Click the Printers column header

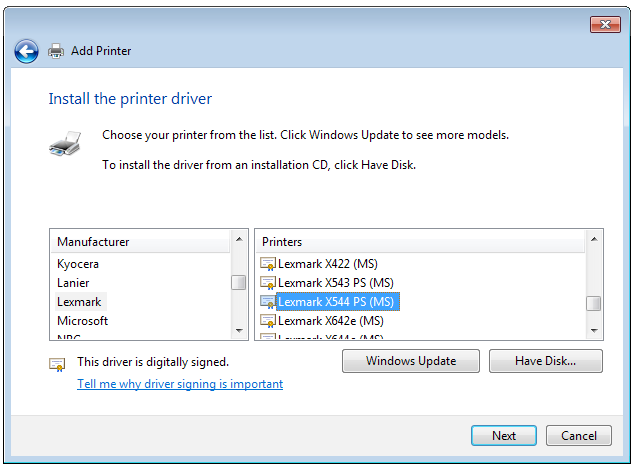(x=420, y=242)
